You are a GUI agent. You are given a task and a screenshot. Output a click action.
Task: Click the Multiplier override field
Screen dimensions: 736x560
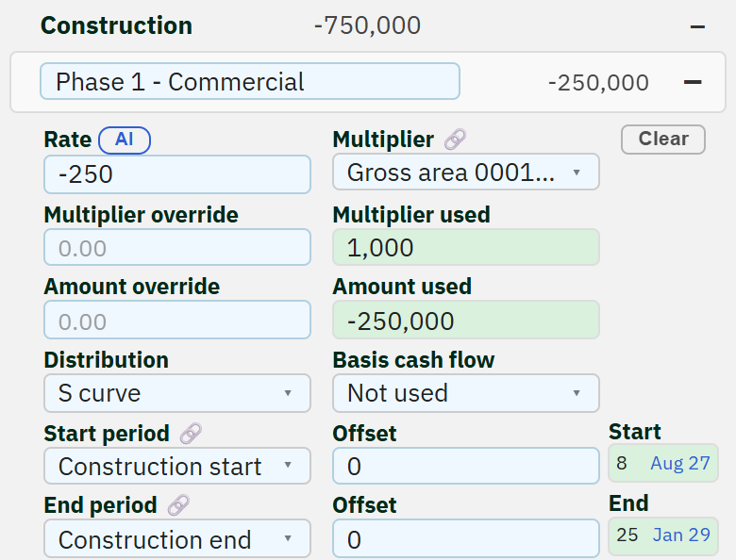coord(177,247)
